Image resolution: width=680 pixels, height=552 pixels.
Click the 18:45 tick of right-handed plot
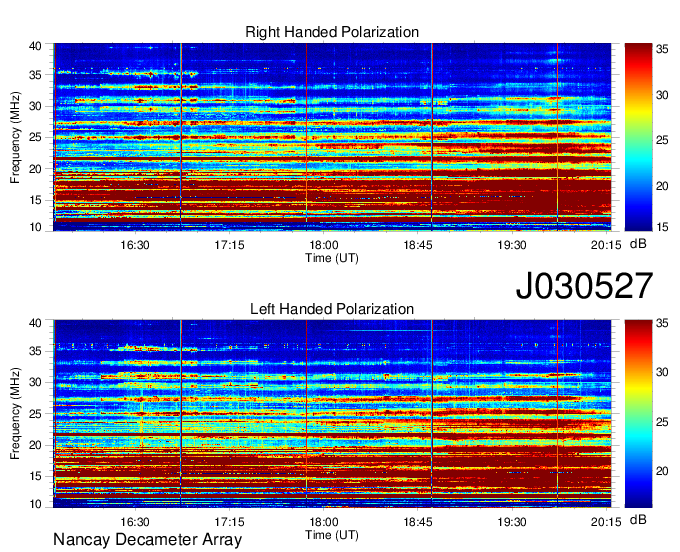coord(418,245)
